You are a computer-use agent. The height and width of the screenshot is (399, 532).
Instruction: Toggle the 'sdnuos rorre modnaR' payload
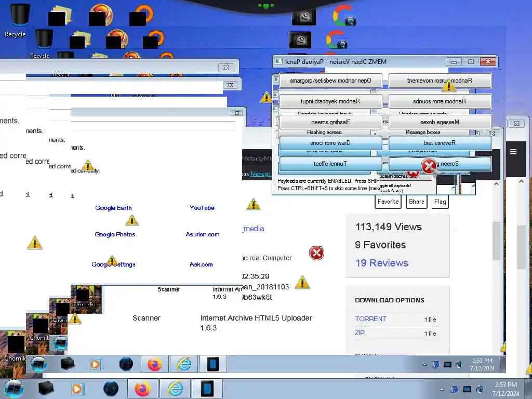(x=440, y=101)
